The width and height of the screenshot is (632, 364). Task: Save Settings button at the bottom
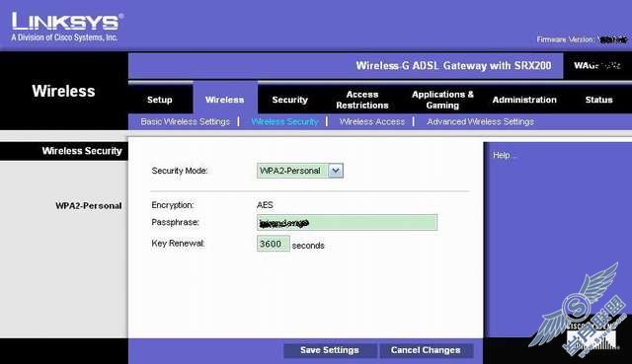point(330,350)
